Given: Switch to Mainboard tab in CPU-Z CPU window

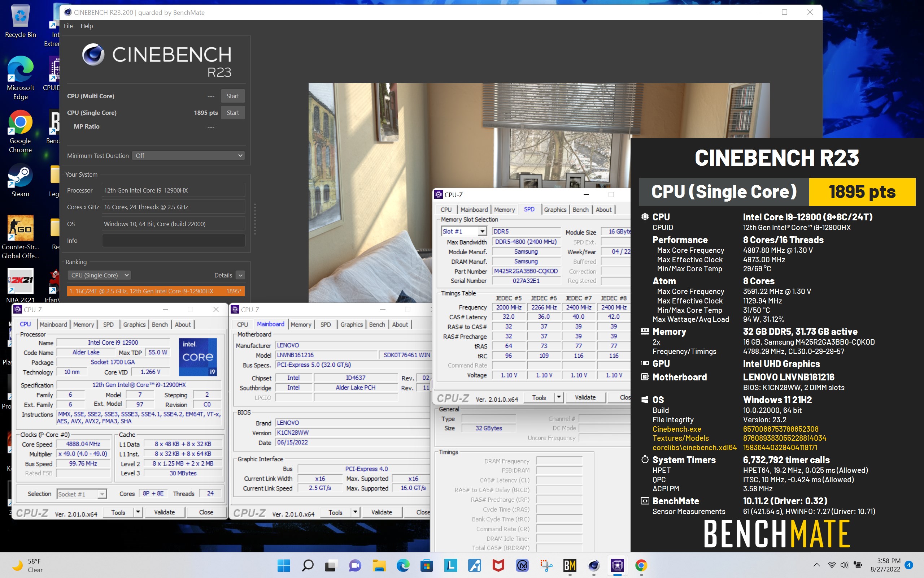Looking at the screenshot, I should point(53,324).
